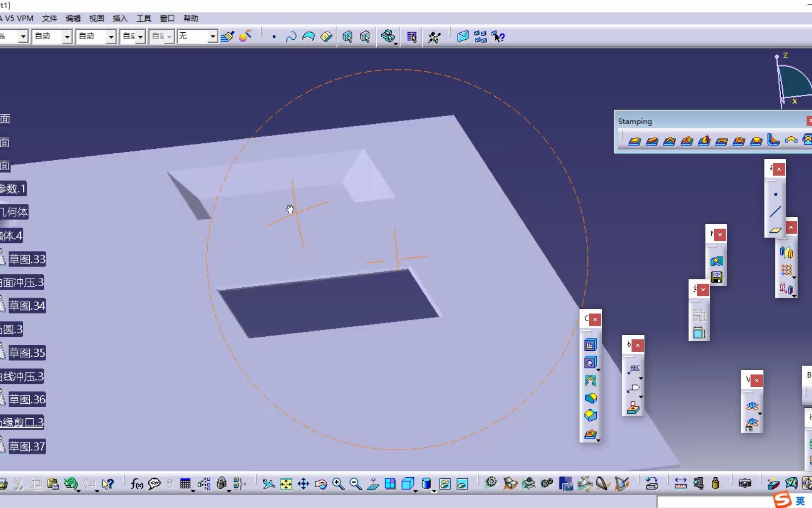Select 草图.36 in the tree
This screenshot has width=812, height=508.
[27, 399]
